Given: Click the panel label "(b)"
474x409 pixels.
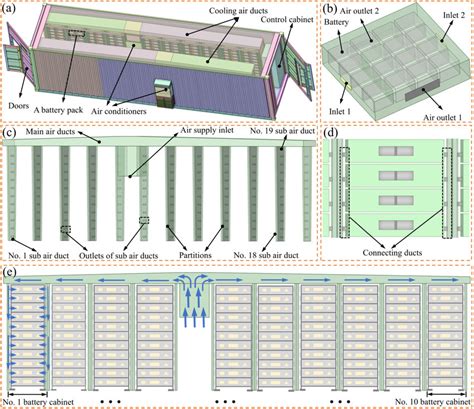Looking at the screenshot, I should pos(329,9).
